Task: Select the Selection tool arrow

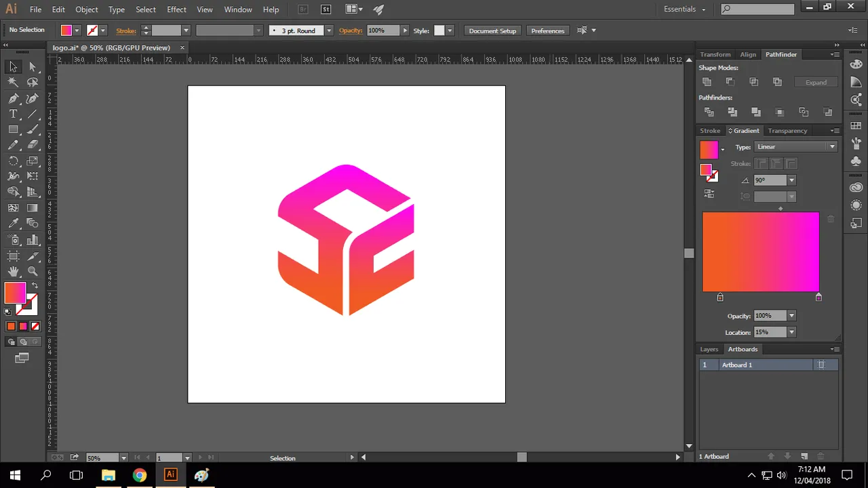Action: (13, 66)
